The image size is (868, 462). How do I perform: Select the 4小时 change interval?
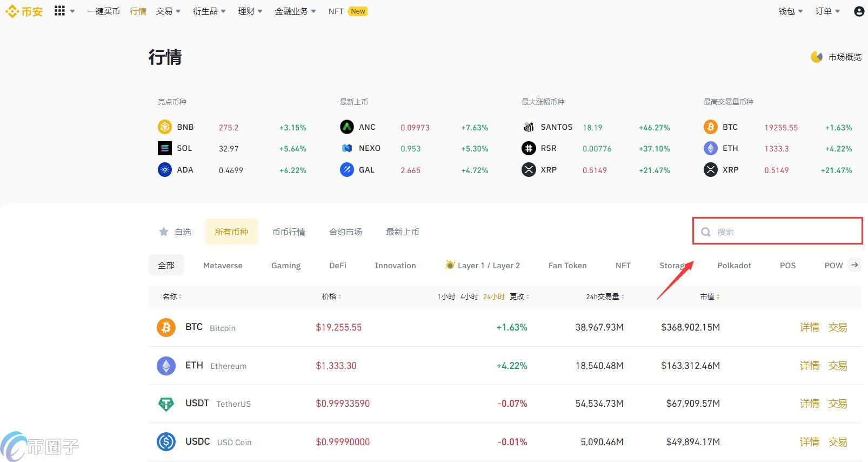(469, 296)
